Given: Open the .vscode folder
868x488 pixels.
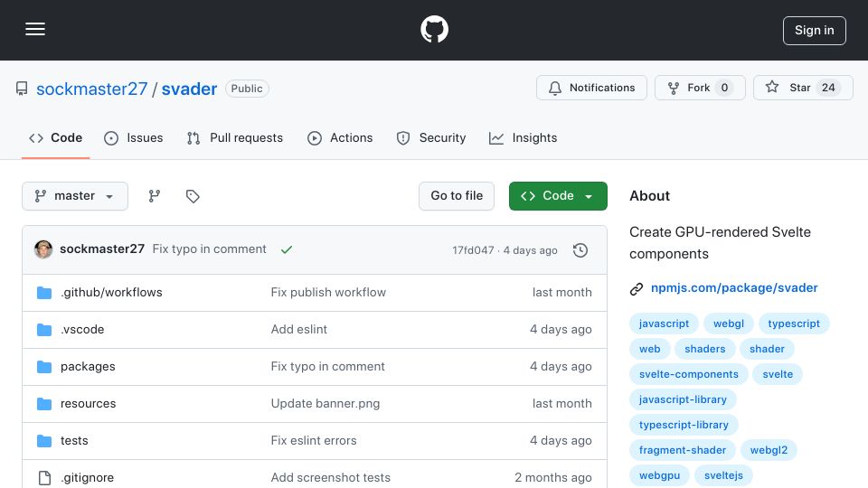Looking at the screenshot, I should pos(82,329).
